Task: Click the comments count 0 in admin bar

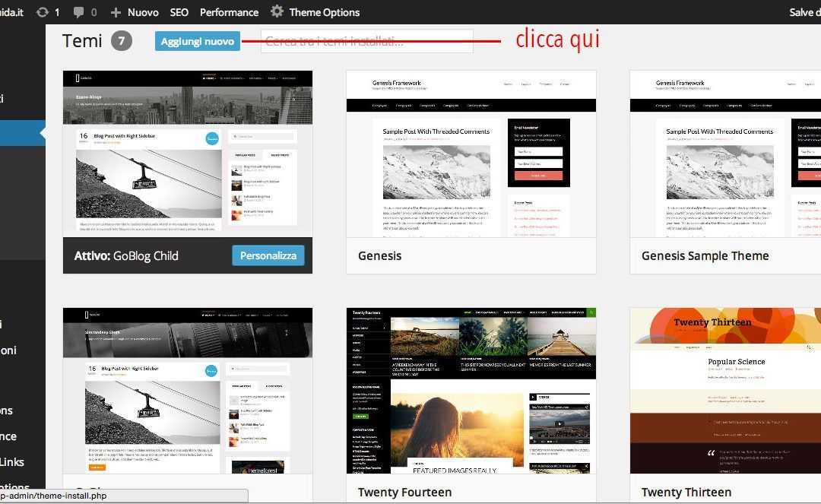Action: coord(94,13)
